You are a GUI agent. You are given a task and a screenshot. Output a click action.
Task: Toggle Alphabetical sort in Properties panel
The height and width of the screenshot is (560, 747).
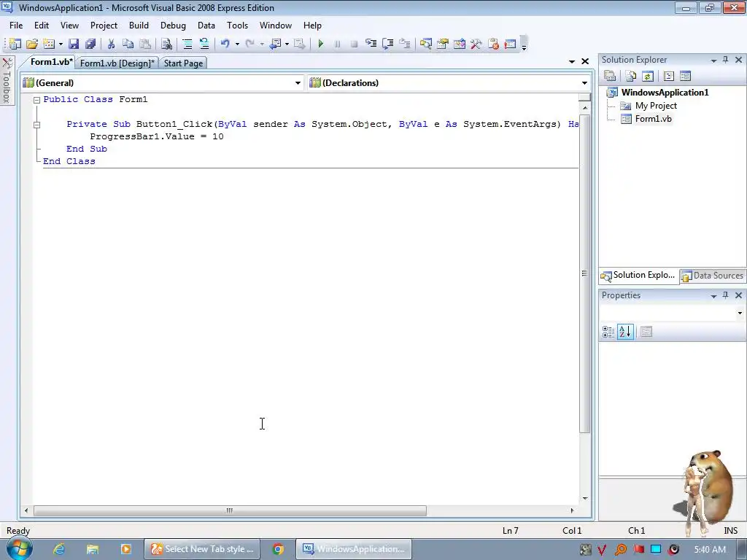pyautogui.click(x=625, y=332)
